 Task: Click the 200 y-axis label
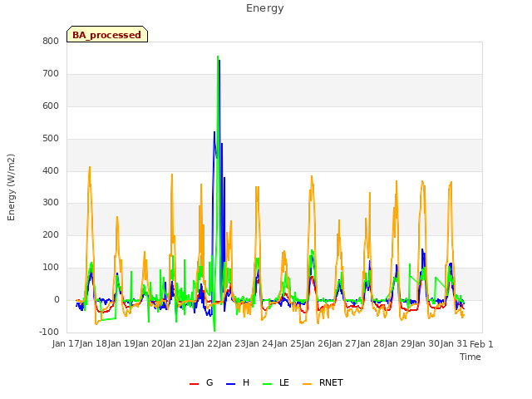click(x=51, y=234)
